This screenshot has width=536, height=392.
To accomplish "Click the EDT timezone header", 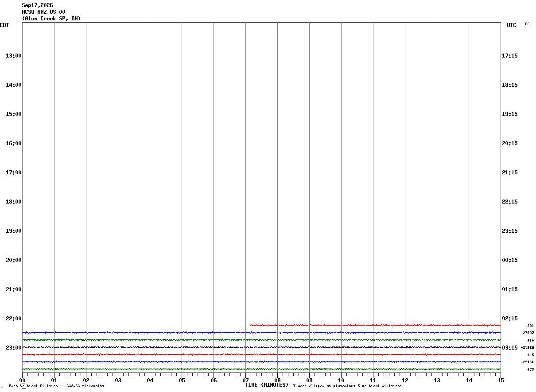I will pos(4,25).
